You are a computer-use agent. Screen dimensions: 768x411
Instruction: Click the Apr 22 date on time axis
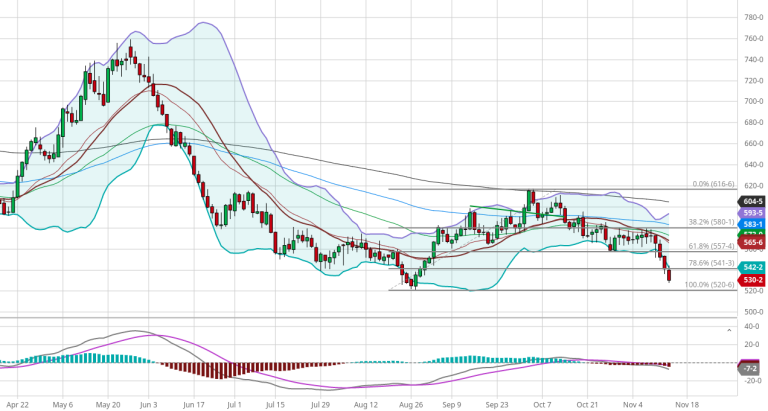click(x=18, y=405)
